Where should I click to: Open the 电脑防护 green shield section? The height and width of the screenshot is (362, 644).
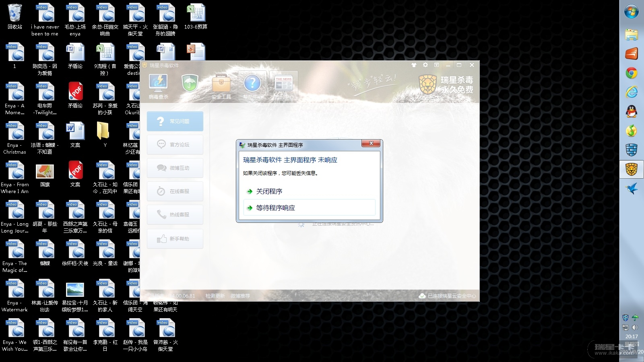[x=190, y=86]
